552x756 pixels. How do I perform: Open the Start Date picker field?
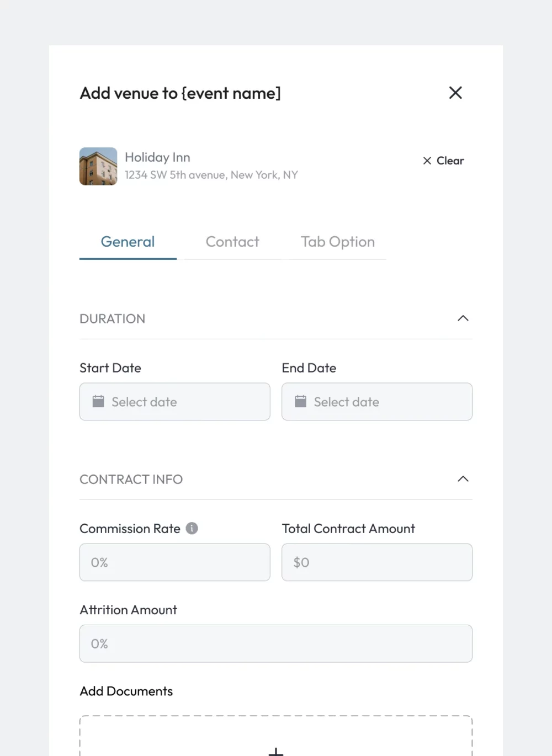coord(175,402)
